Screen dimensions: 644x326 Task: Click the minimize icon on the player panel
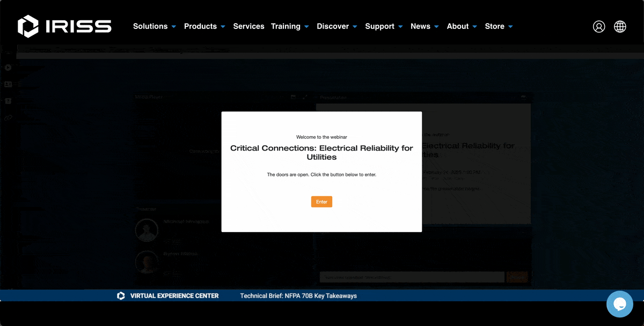(x=292, y=97)
